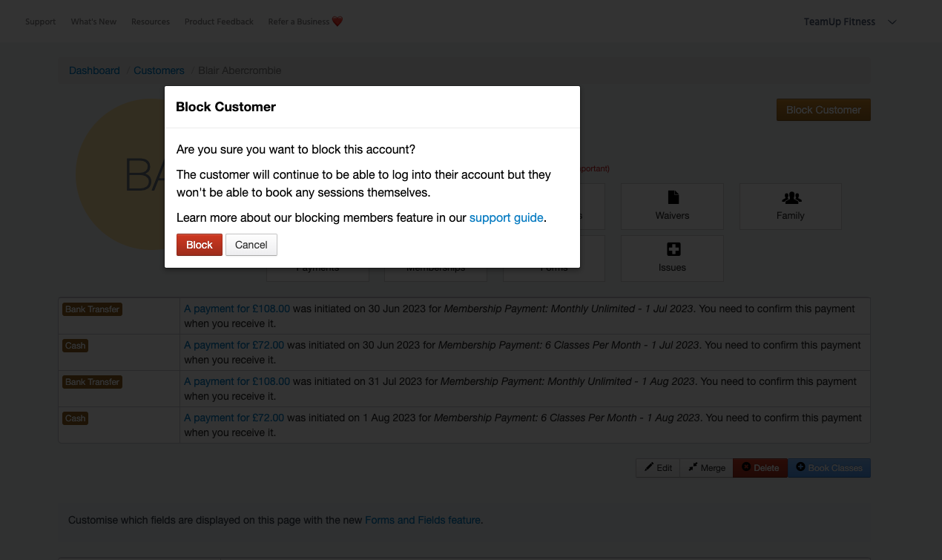Open the Waivers tile icon
This screenshot has height=560, width=942.
(672, 198)
